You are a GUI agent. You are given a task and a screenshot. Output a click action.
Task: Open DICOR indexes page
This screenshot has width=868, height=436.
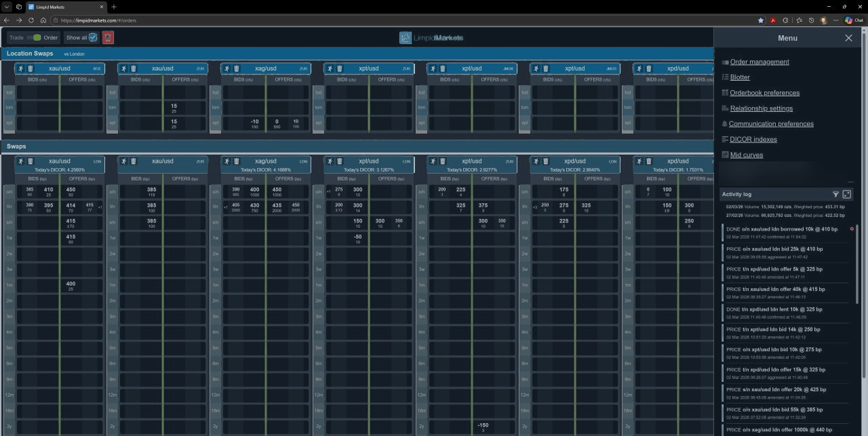(x=753, y=140)
